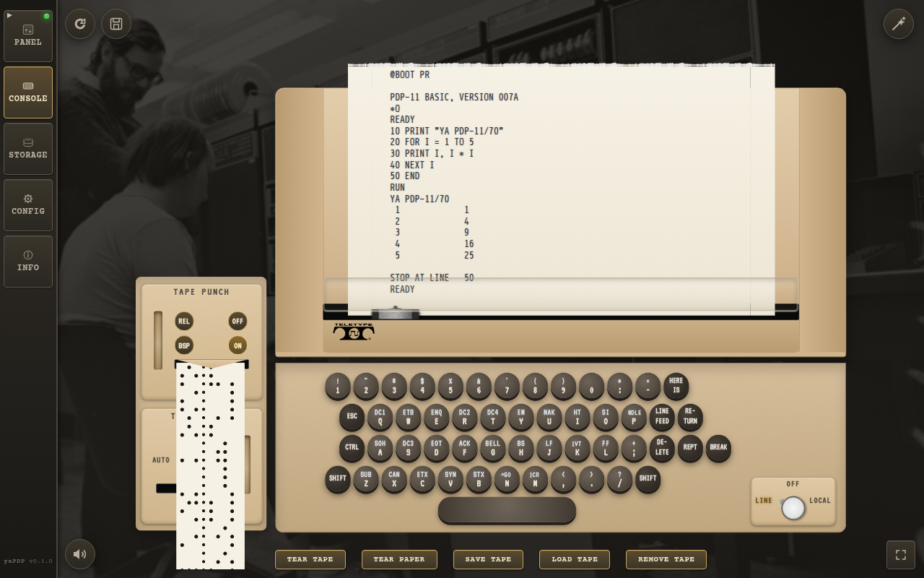Viewport: 924px width, 578px height.
Task: Click the LINE FEED key
Action: point(662,417)
